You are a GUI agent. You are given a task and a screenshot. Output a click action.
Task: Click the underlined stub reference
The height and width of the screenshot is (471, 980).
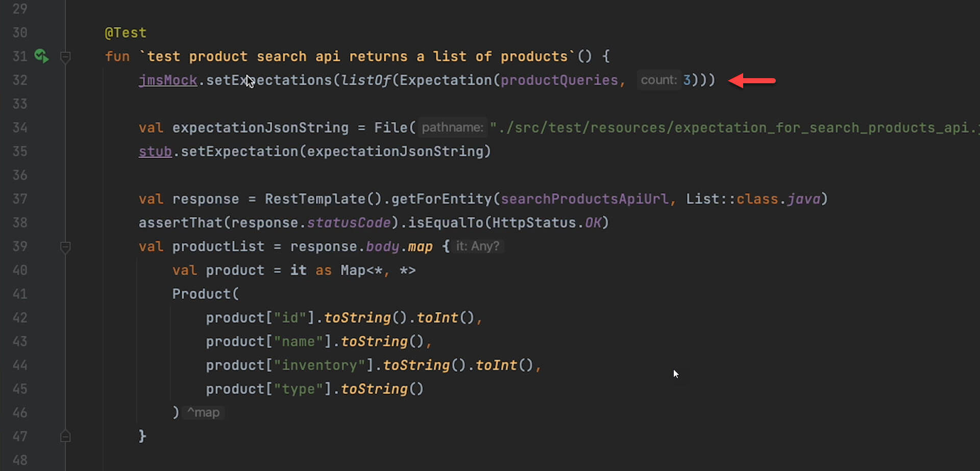(155, 152)
